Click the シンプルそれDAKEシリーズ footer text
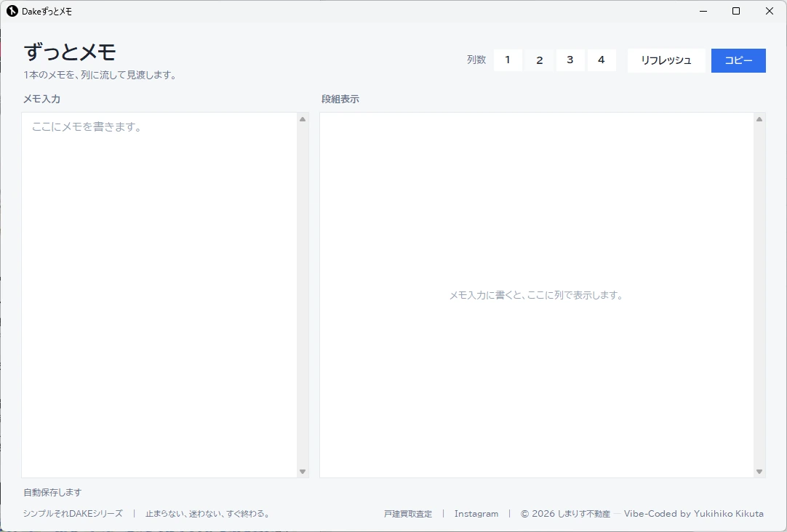The image size is (787, 532). 73,514
